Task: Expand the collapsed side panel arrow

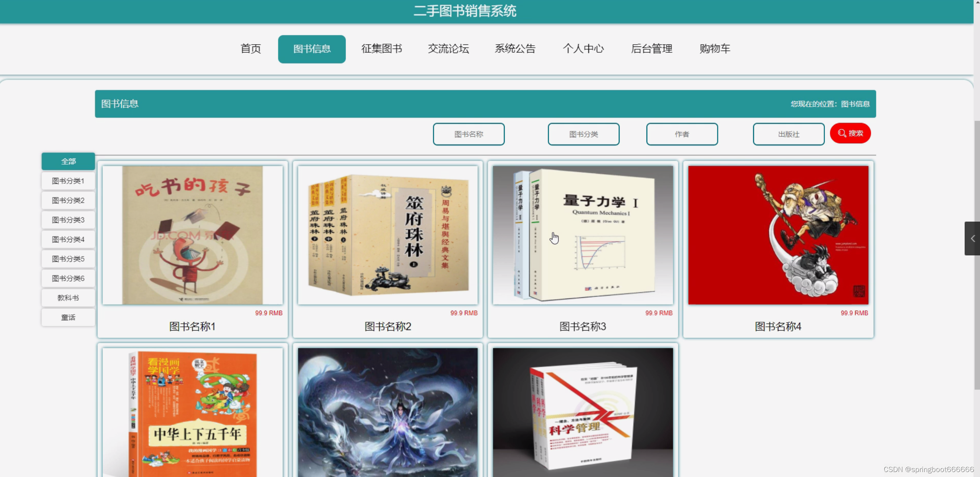Action: click(972, 238)
